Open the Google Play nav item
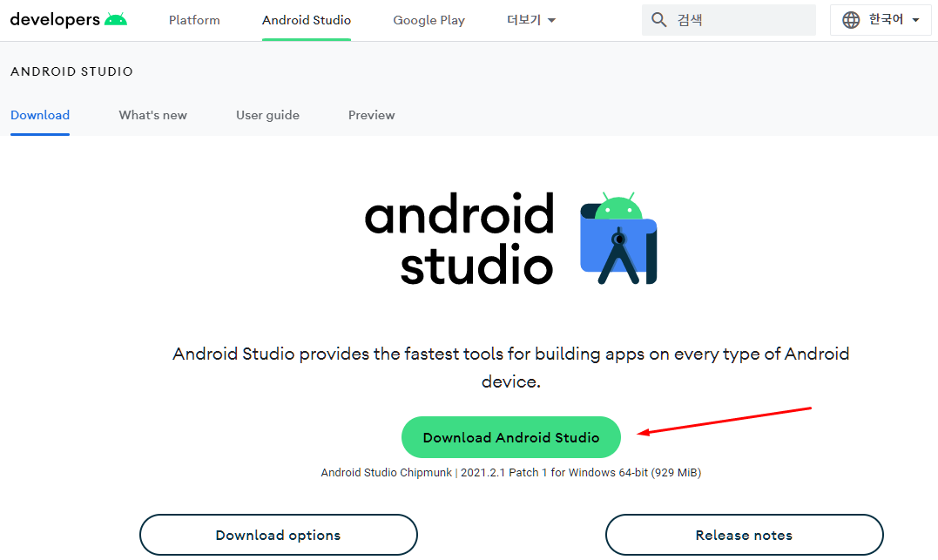938x560 pixels. (429, 20)
